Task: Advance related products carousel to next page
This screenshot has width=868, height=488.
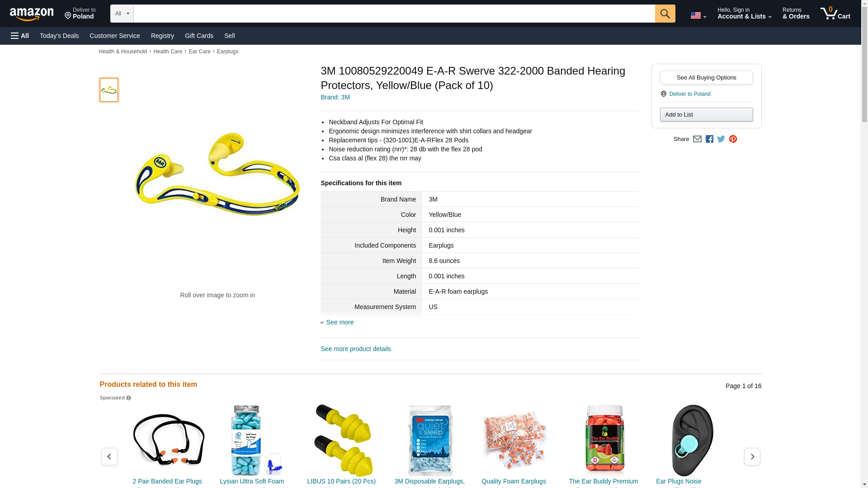Action: [752, 456]
